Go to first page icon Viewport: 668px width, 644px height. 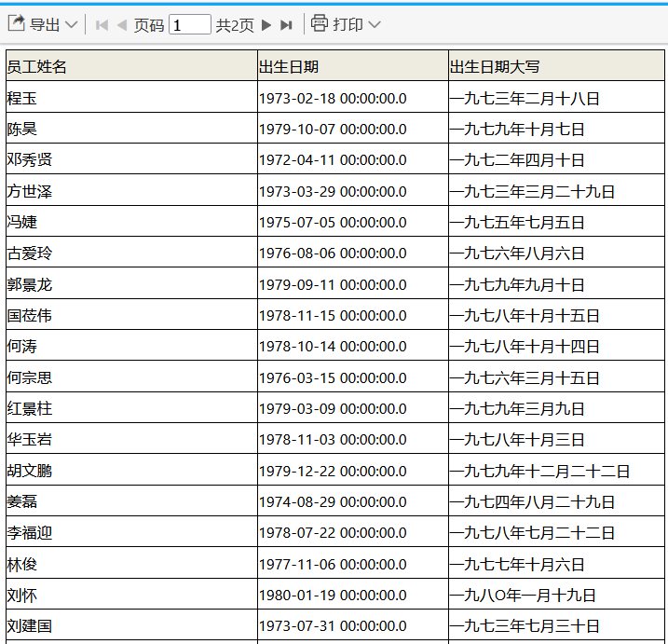pyautogui.click(x=102, y=25)
